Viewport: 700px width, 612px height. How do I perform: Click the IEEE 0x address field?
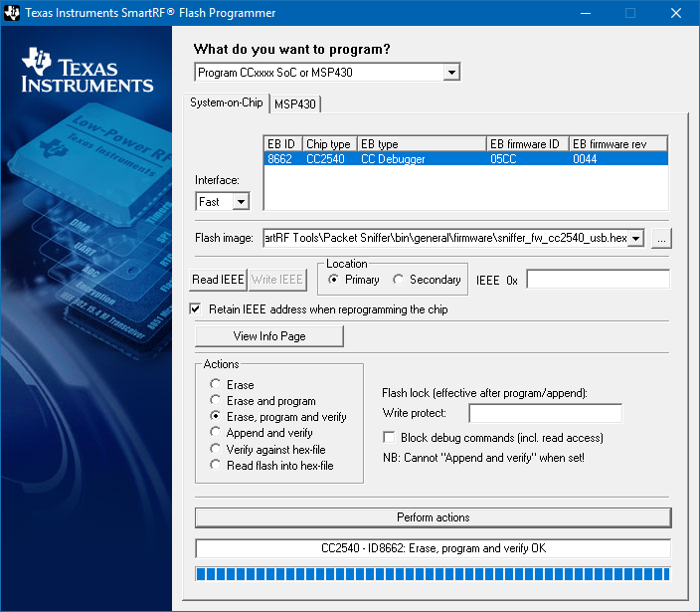click(x=599, y=280)
